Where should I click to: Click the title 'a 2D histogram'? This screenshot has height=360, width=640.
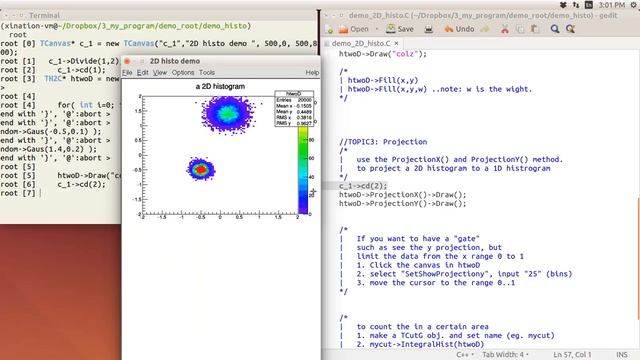pos(220,87)
